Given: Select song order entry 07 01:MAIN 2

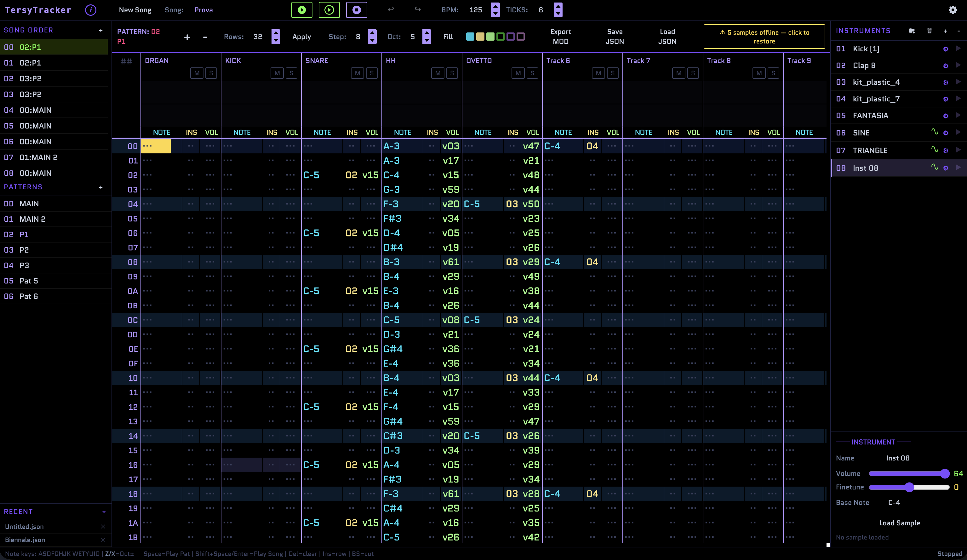Looking at the screenshot, I should tap(54, 157).
